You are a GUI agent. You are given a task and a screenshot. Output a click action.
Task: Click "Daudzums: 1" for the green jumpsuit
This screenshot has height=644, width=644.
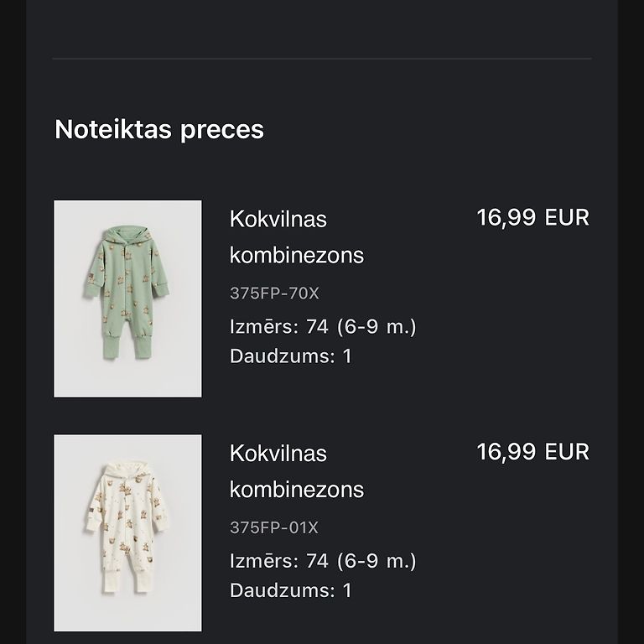pos(291,356)
